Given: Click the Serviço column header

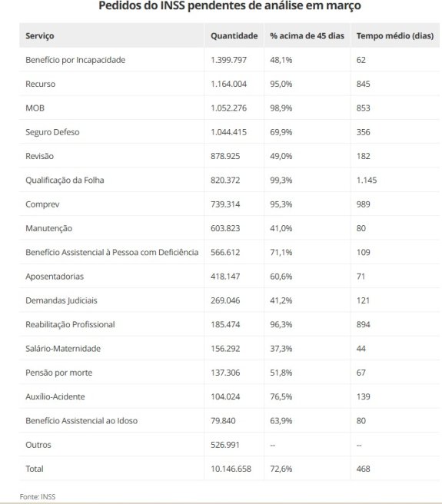Looking at the screenshot, I should coord(39,36).
